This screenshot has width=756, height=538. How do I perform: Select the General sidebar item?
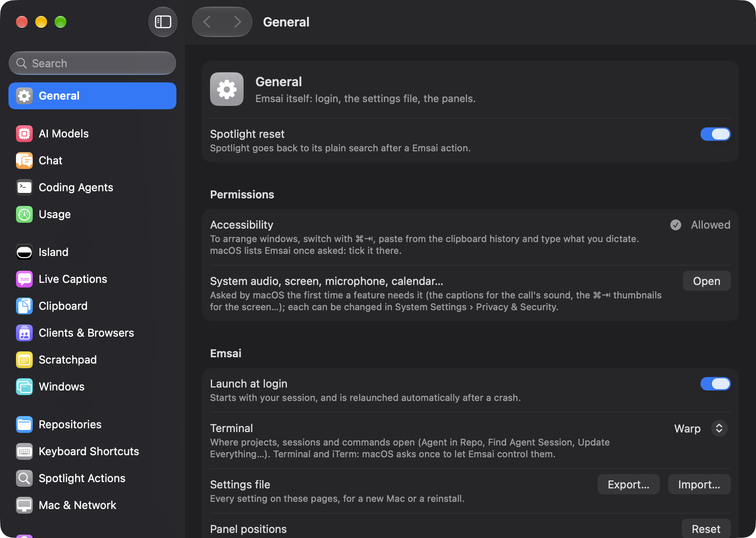click(92, 96)
